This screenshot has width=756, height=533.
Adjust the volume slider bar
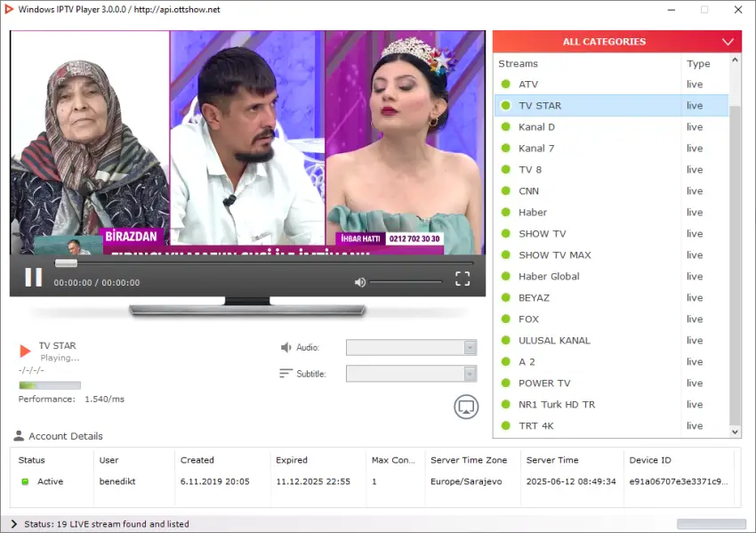click(x=406, y=282)
